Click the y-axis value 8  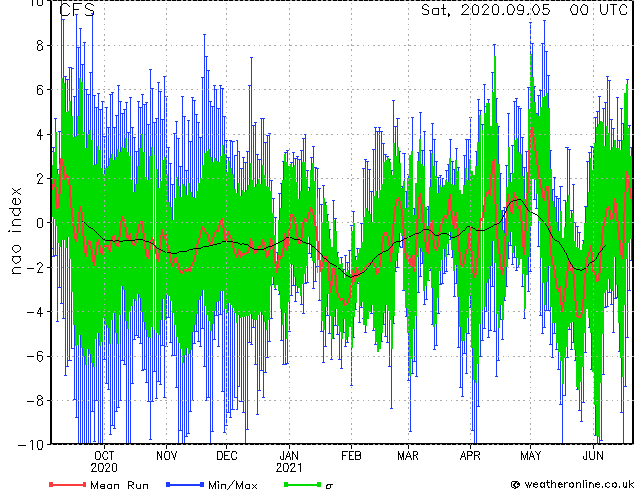[x=40, y=46]
